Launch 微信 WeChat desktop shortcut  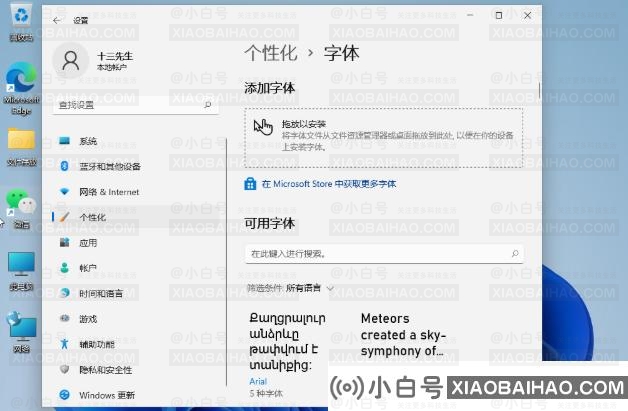[x=21, y=208]
